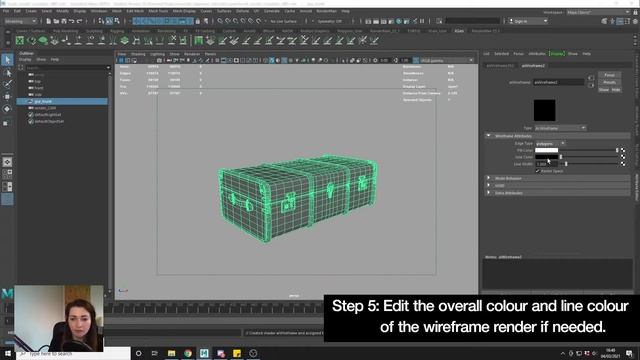Open Maya from the taskbar
The width and height of the screenshot is (640, 360).
coord(204,353)
